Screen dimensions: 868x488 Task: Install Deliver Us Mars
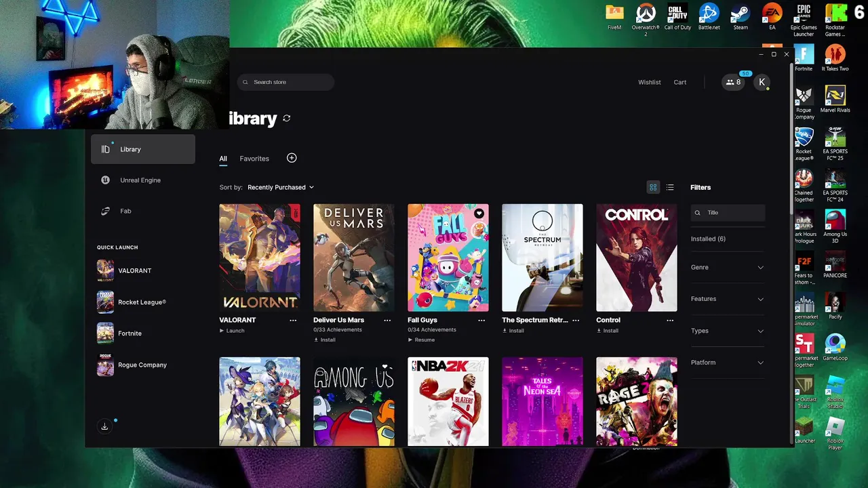[325, 340]
